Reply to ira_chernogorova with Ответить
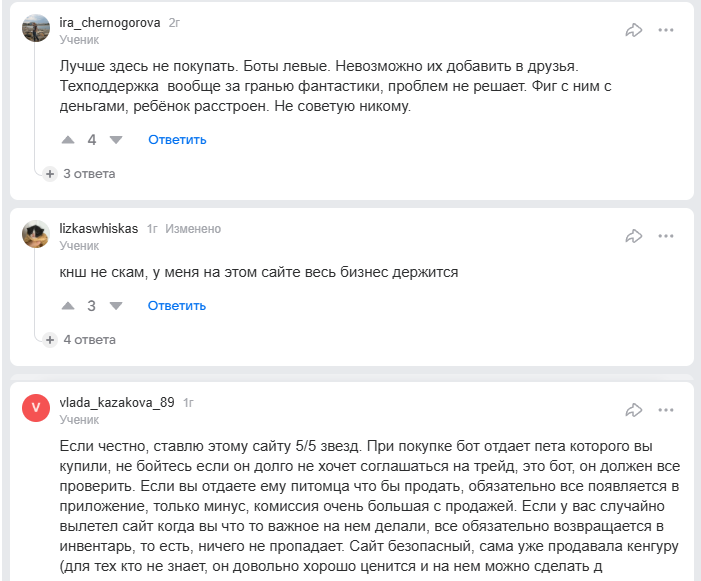The height and width of the screenshot is (581, 701). [x=177, y=140]
